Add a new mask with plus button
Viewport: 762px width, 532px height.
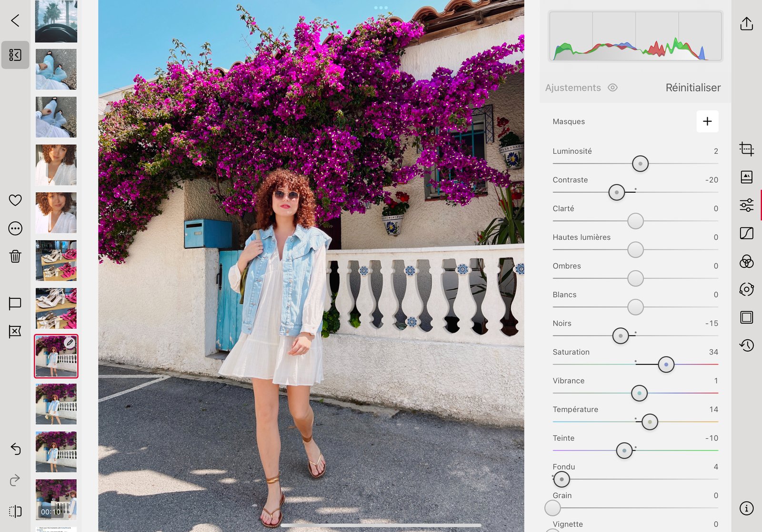pos(707,121)
